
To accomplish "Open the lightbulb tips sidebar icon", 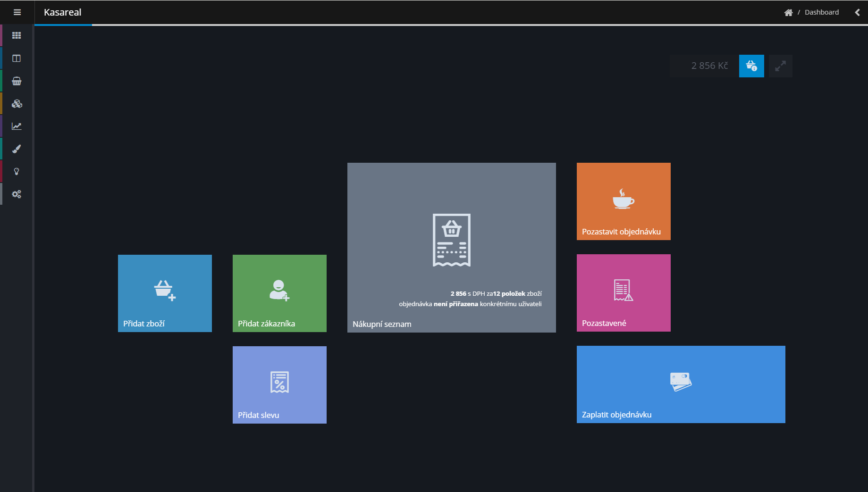I will click(17, 172).
